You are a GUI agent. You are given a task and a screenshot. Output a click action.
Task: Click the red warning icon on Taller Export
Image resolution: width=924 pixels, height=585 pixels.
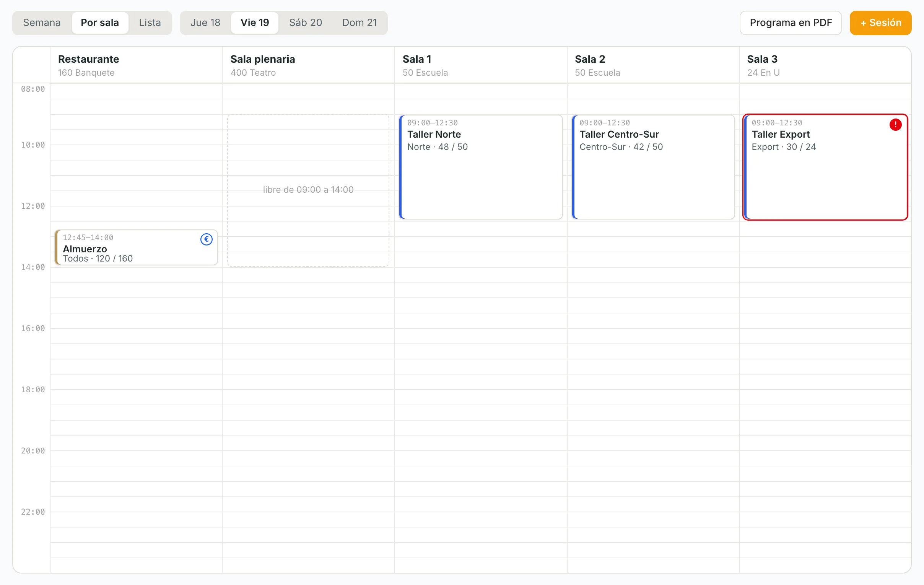click(x=895, y=125)
